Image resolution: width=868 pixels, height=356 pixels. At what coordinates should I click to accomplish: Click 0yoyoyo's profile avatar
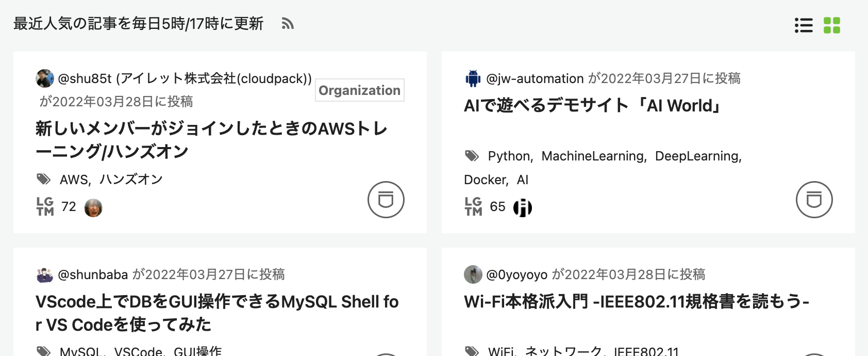(x=473, y=274)
